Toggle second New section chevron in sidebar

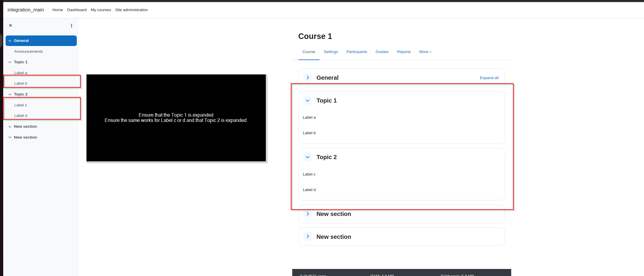(10, 137)
